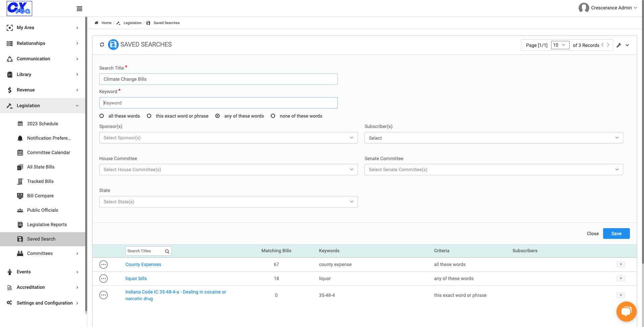The width and height of the screenshot is (644, 327).
Task: Click the user avatar icon
Action: [x=584, y=8]
